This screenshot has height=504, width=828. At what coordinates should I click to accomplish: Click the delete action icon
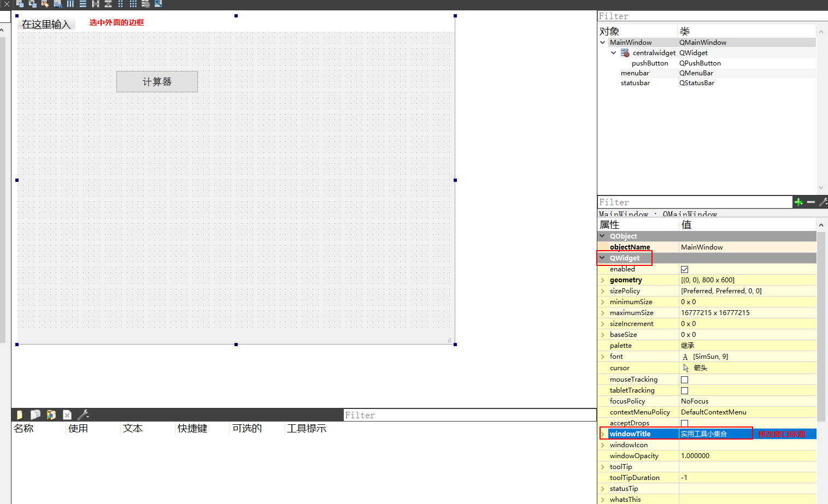pyautogui.click(x=67, y=415)
